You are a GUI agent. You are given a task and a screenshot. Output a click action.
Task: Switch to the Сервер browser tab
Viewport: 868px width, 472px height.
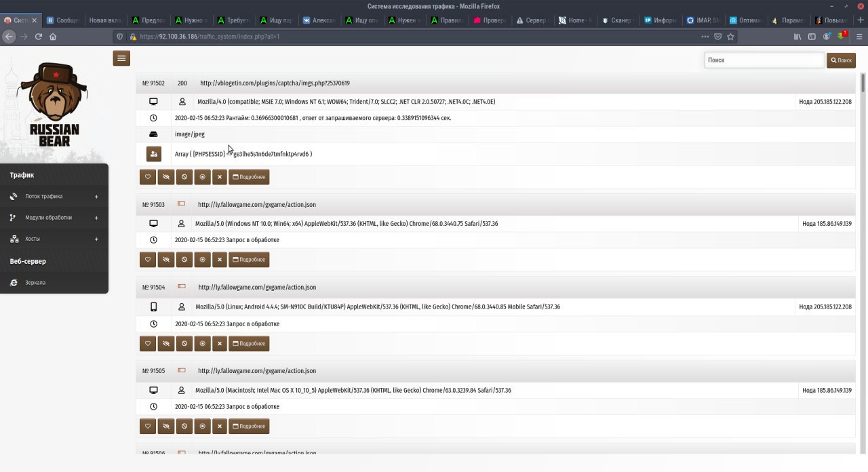[x=532, y=20]
